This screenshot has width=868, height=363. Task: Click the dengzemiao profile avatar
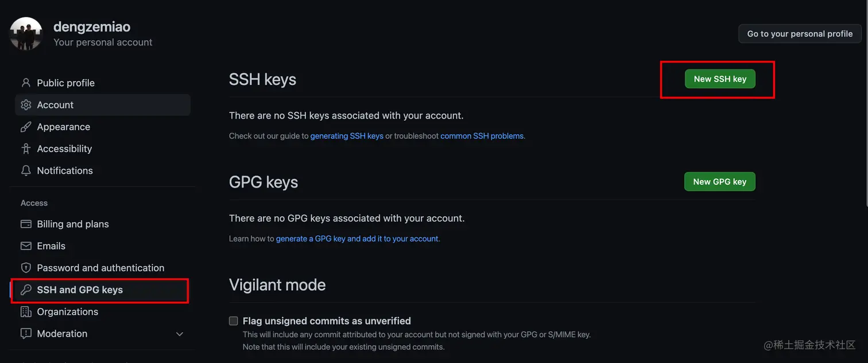pyautogui.click(x=26, y=34)
